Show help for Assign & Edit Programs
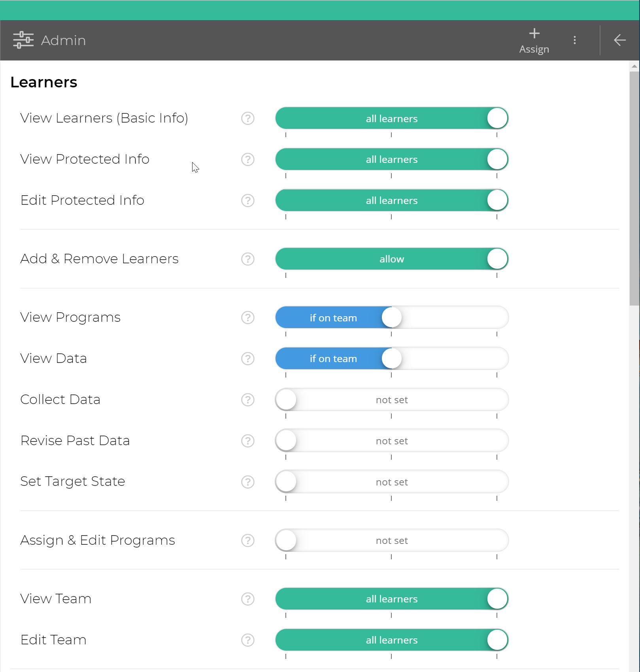 [x=247, y=540]
